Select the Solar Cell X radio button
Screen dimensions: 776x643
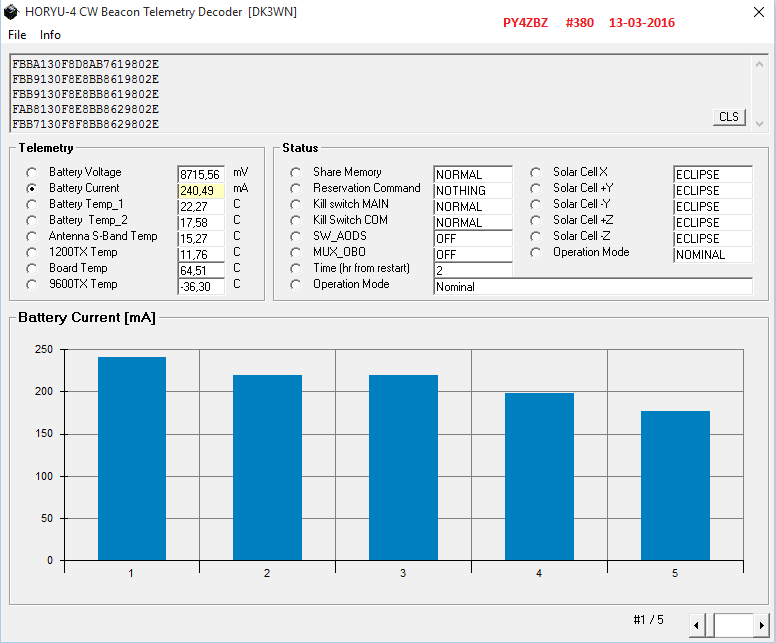(x=535, y=172)
